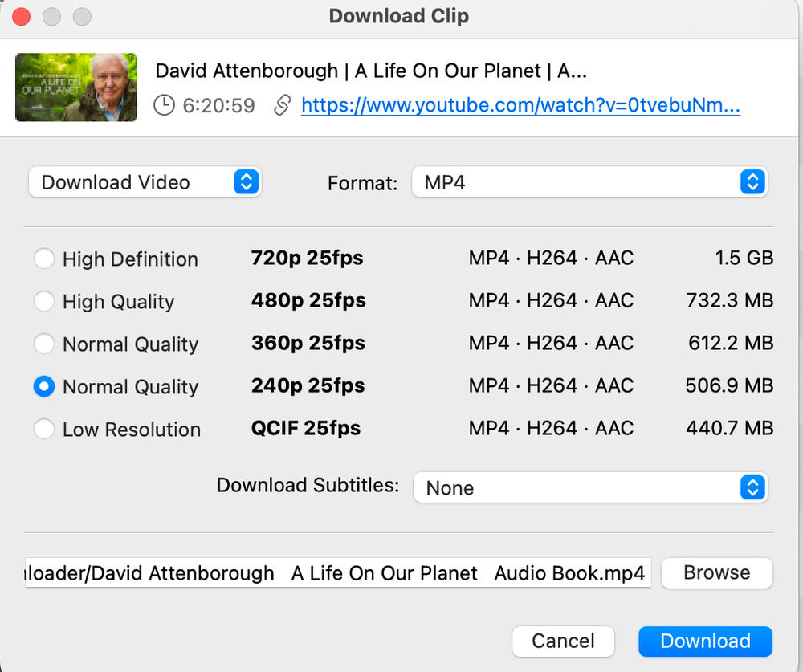This screenshot has width=803, height=672.
Task: Click the red close window button
Action: 22,16
